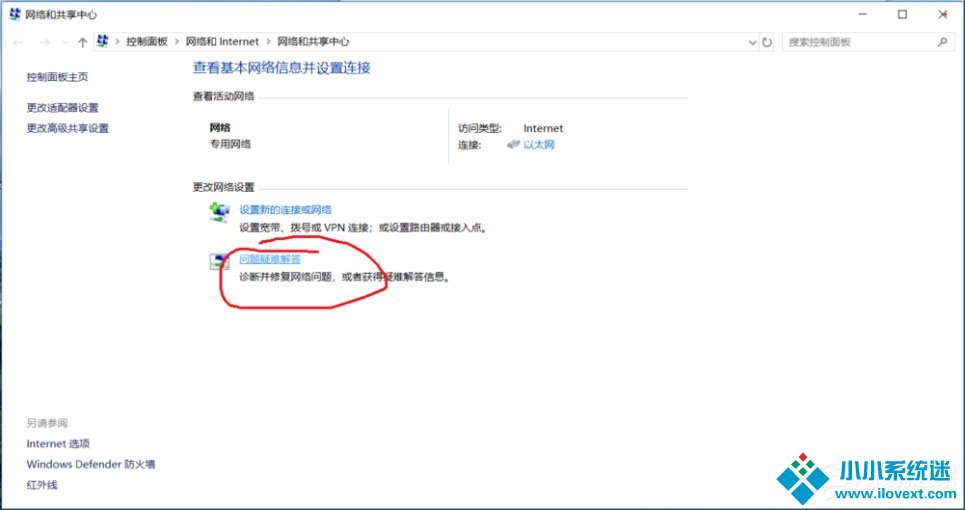Open the 网络和 Internet breadcrumb
This screenshot has width=965, height=510.
point(222,42)
